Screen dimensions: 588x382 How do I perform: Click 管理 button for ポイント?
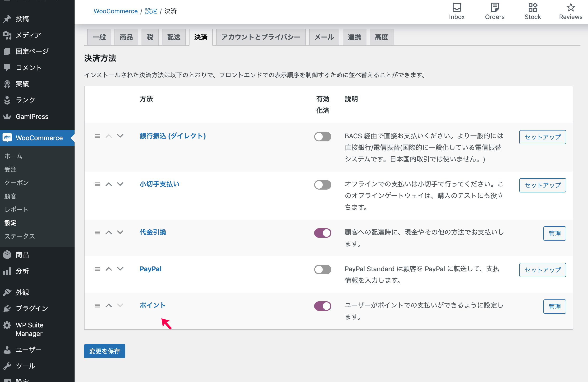coord(555,306)
